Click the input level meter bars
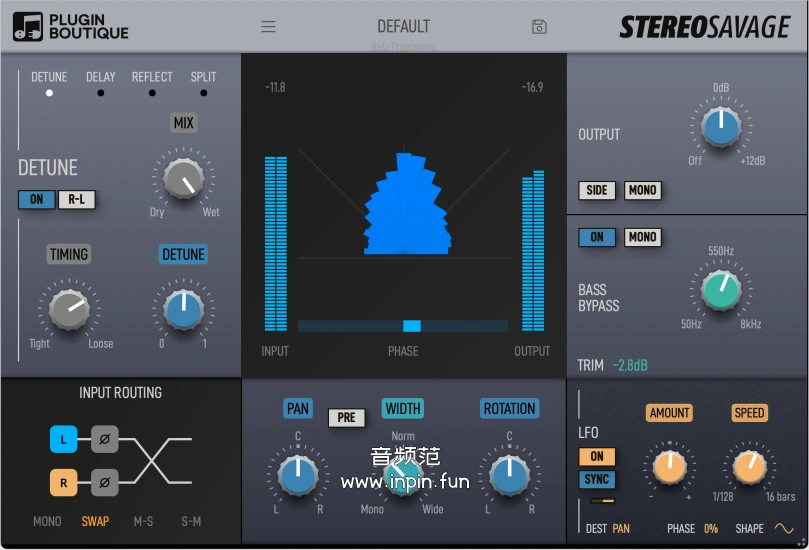The image size is (809, 550). [x=276, y=244]
